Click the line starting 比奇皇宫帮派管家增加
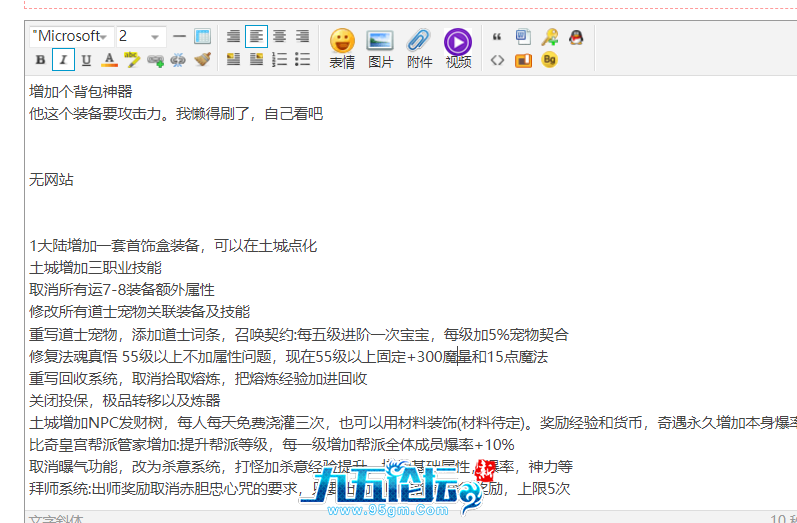797x523 pixels. coord(272,445)
